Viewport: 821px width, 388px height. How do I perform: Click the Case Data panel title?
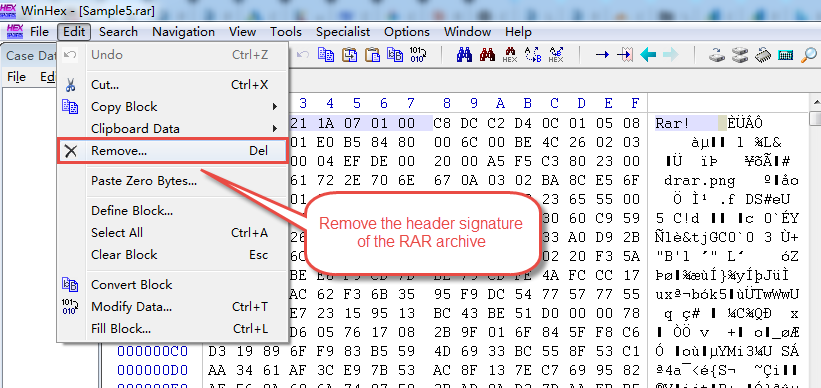pos(30,56)
